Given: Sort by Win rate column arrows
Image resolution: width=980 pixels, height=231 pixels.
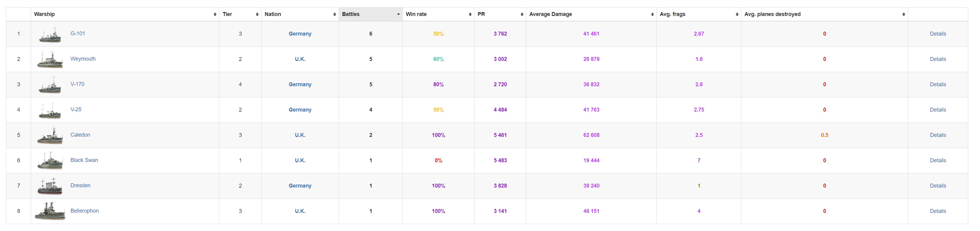Looking at the screenshot, I should pos(470,14).
